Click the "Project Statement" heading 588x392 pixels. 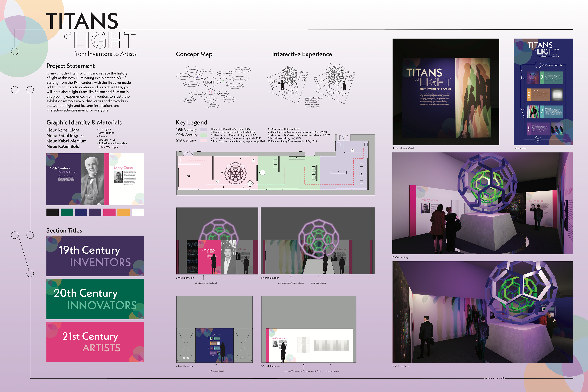click(x=70, y=66)
